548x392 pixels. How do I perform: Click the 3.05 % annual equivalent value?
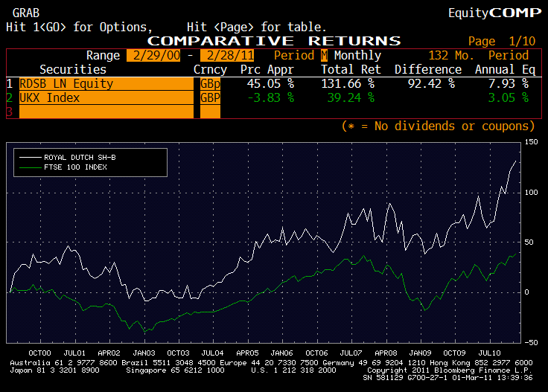pos(508,97)
